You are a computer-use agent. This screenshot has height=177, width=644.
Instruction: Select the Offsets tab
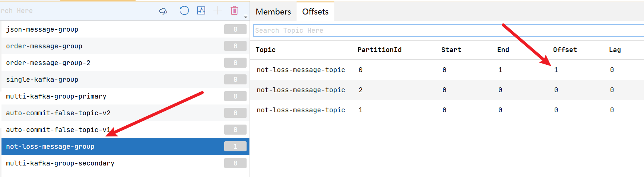315,12
